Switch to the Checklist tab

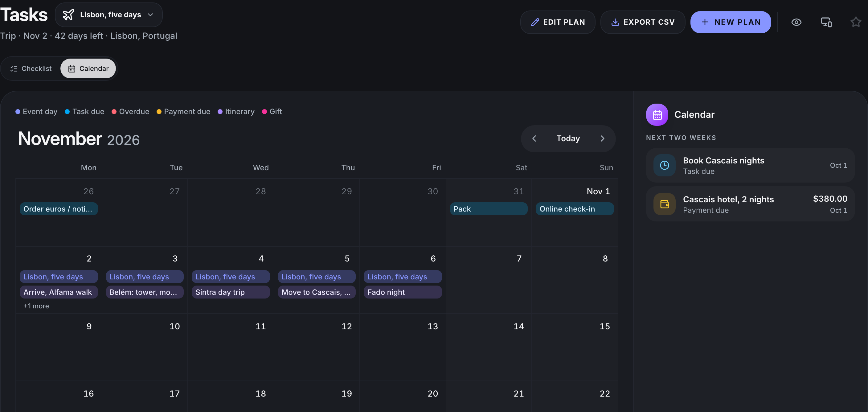click(x=31, y=68)
